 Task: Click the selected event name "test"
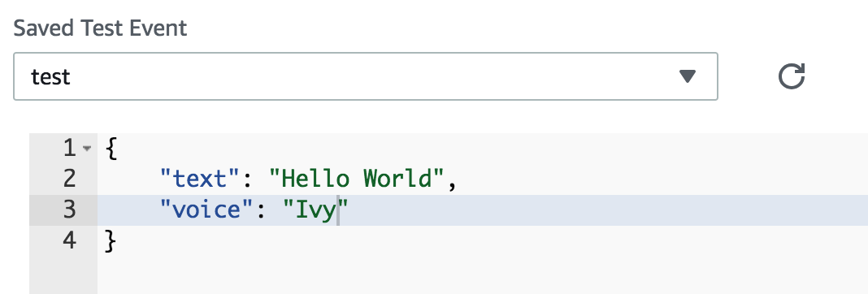(50, 77)
